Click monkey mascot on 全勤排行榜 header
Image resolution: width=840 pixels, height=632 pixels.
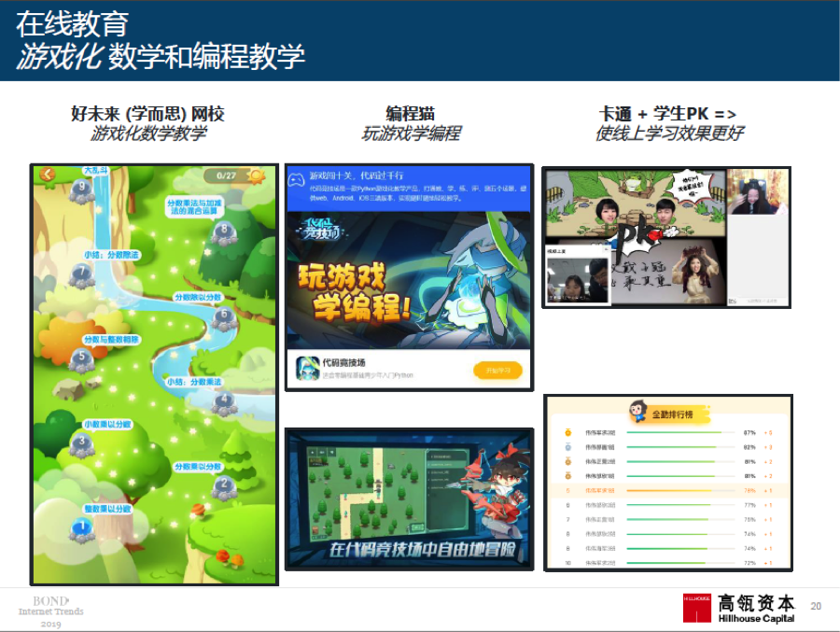coord(638,411)
